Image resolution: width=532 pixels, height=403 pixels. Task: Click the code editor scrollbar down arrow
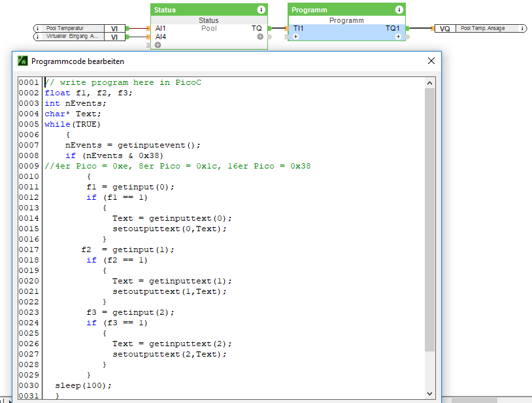pos(429,393)
